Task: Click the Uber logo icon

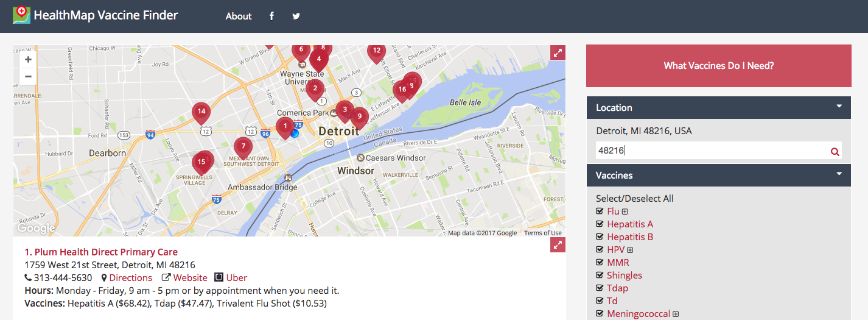Action: [219, 277]
